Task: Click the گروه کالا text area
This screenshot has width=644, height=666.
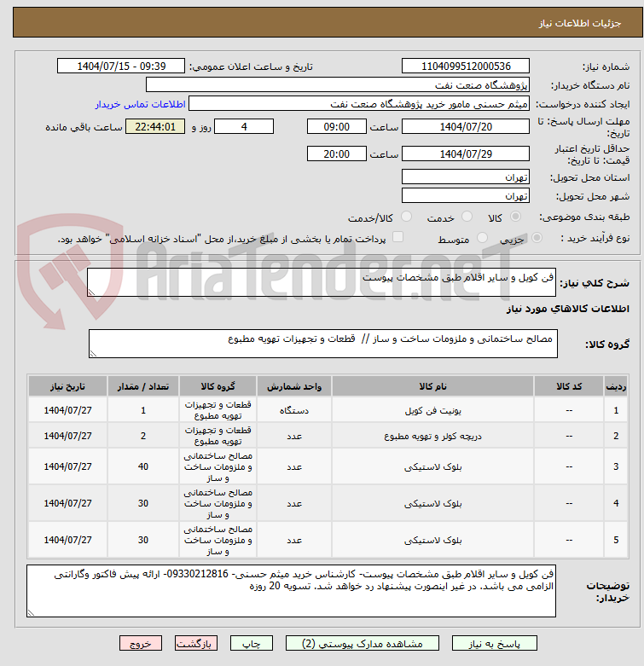Action: point(322,343)
